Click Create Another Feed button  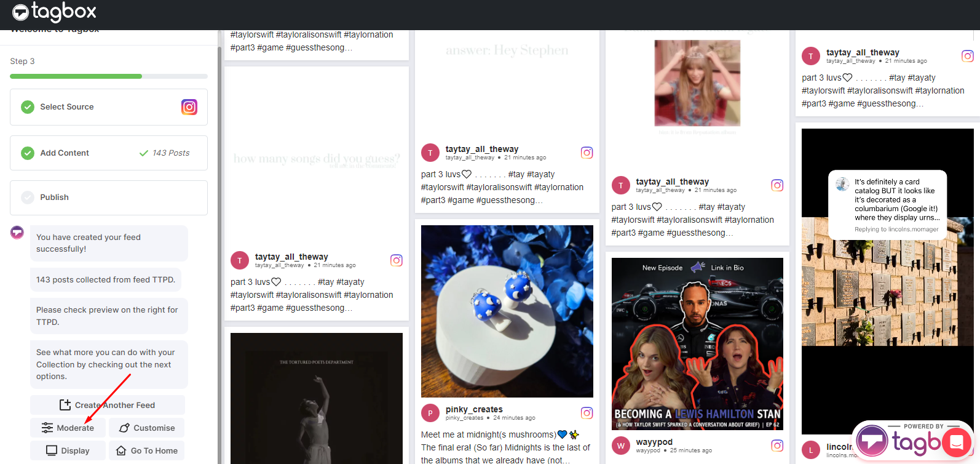(x=108, y=405)
